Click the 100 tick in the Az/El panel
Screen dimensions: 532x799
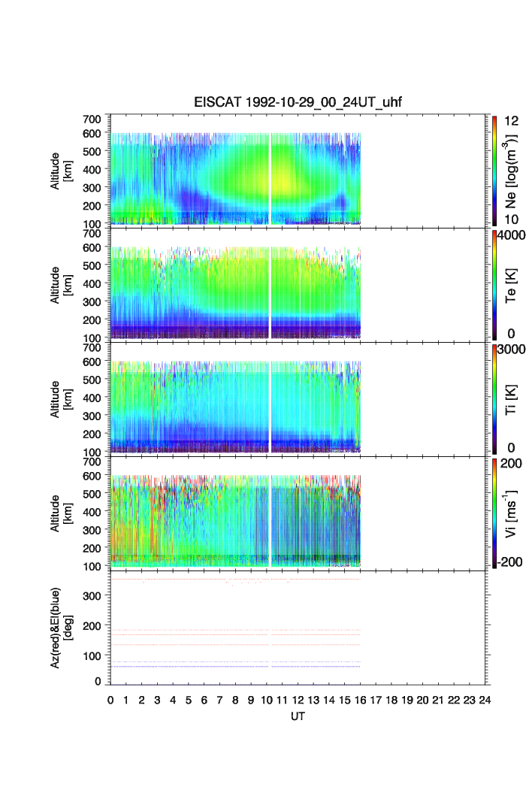[92, 656]
